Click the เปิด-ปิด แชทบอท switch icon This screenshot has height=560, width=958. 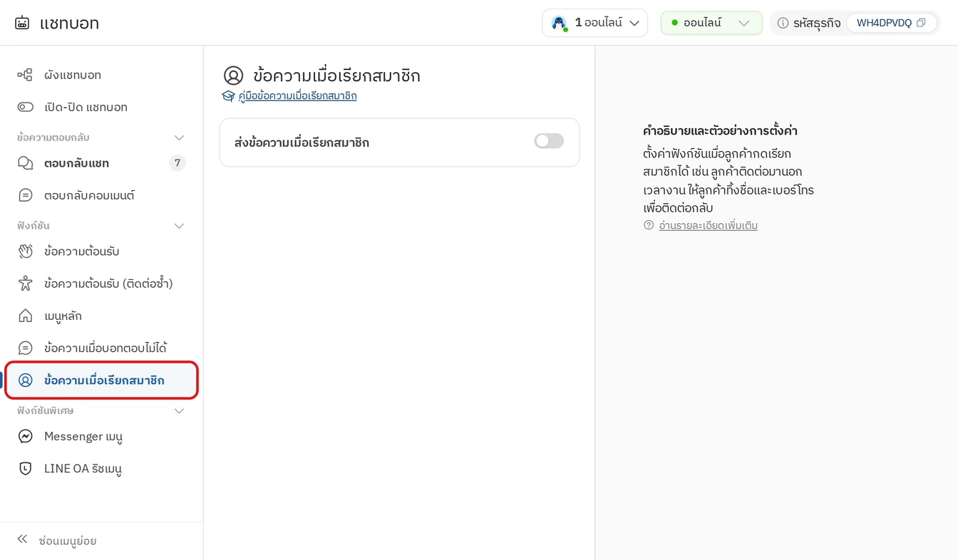[25, 107]
